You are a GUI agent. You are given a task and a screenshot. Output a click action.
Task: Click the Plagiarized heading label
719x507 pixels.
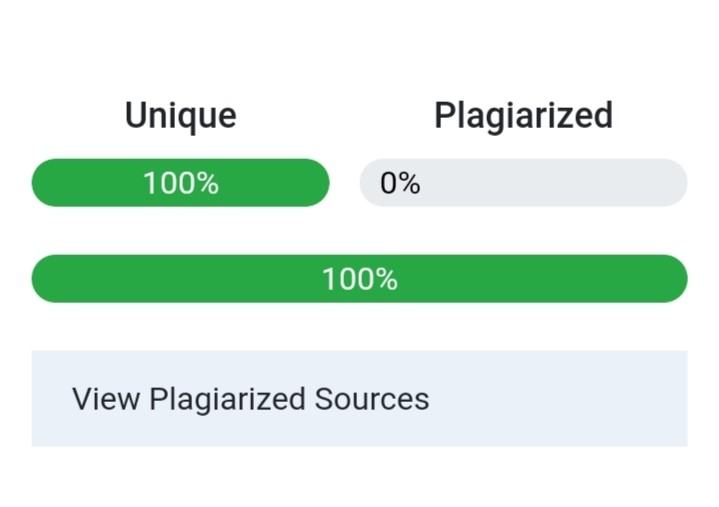(523, 116)
